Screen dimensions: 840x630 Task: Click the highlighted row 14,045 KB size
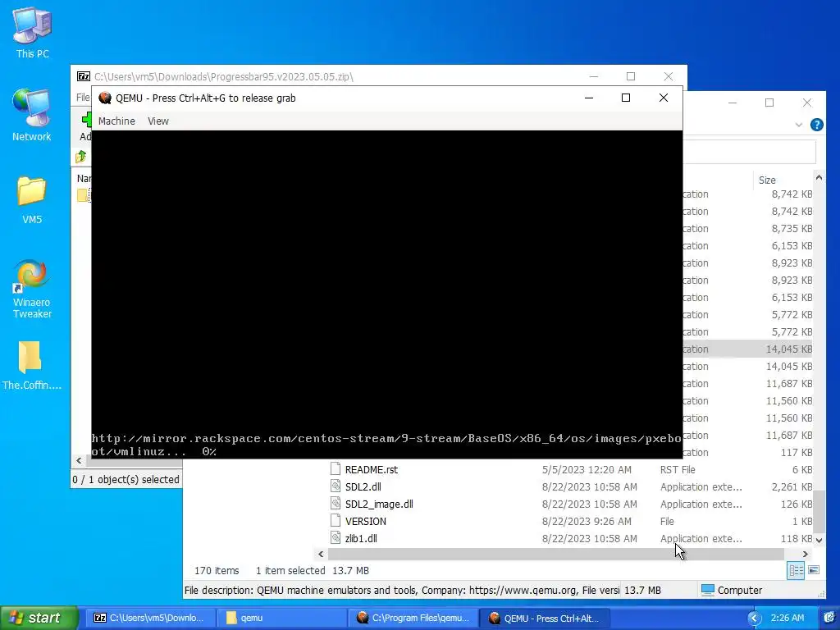pos(788,349)
